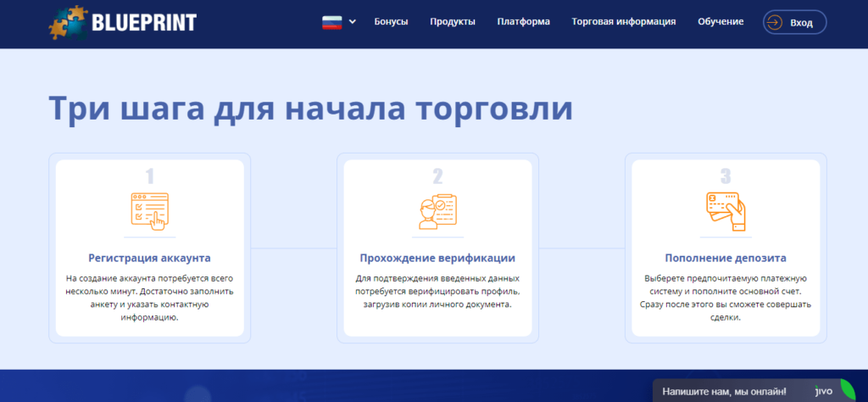Click the login arrow icon in Вход
Viewport: 868px width, 402px height.
pyautogui.click(x=775, y=23)
